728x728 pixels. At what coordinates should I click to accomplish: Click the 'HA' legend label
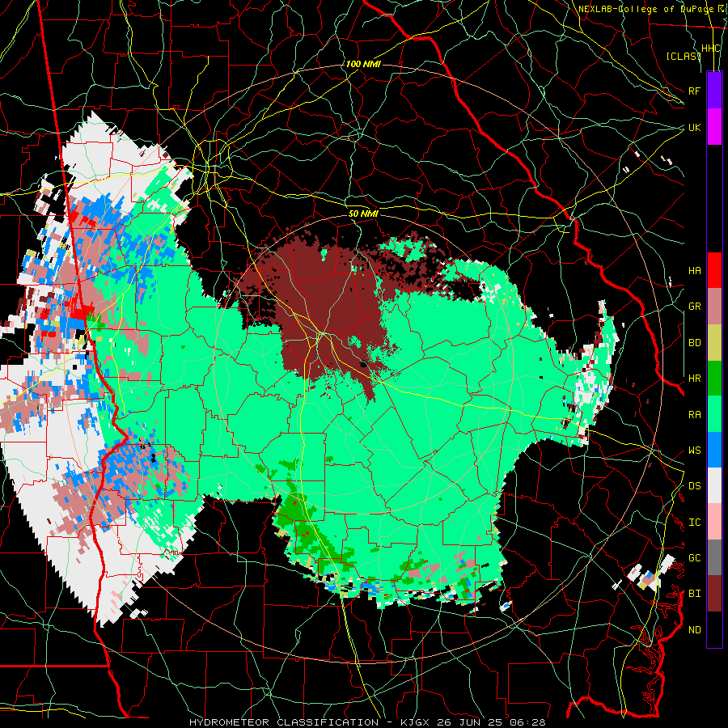(695, 270)
